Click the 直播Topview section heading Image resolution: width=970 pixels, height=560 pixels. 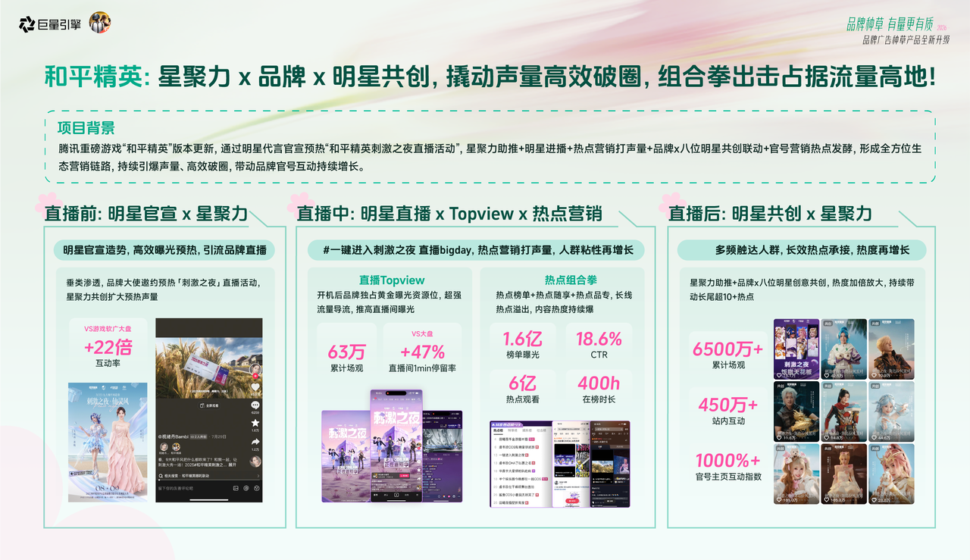click(392, 280)
